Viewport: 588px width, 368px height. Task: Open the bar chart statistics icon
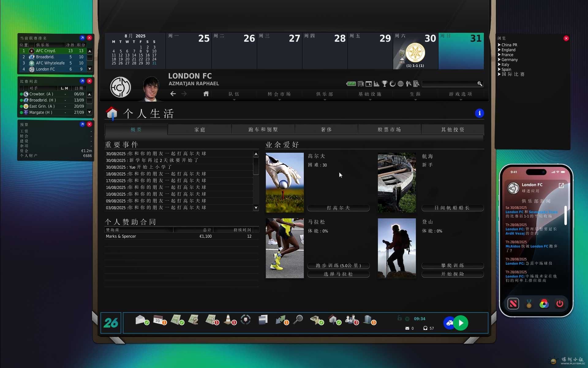pos(377,84)
